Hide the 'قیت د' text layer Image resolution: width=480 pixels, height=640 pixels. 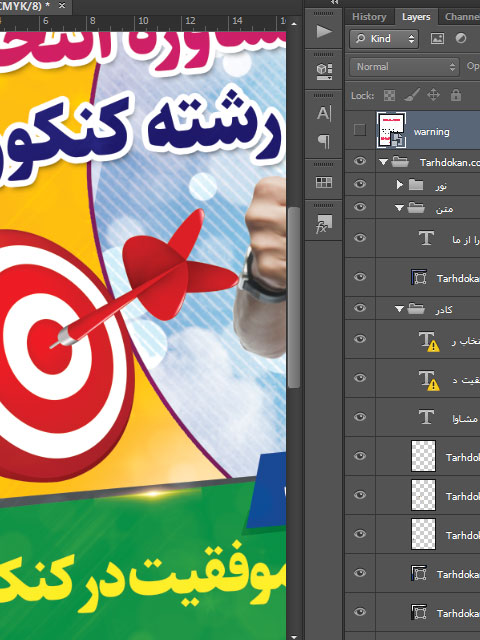coord(360,378)
